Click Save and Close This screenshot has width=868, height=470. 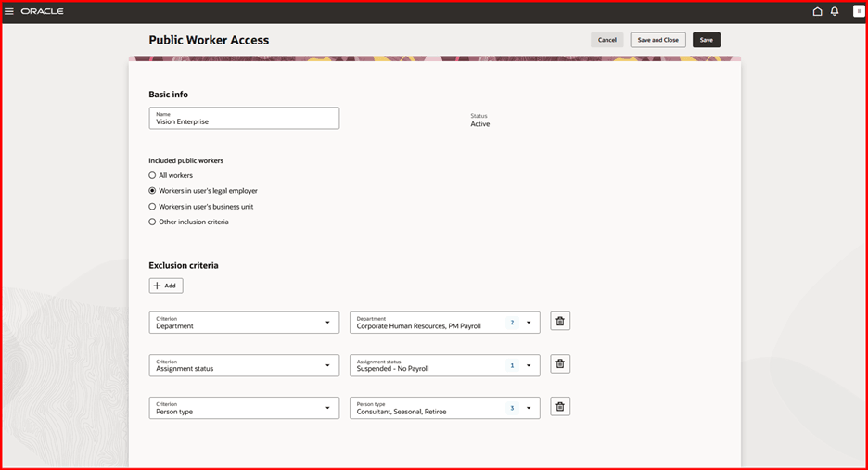click(x=657, y=40)
